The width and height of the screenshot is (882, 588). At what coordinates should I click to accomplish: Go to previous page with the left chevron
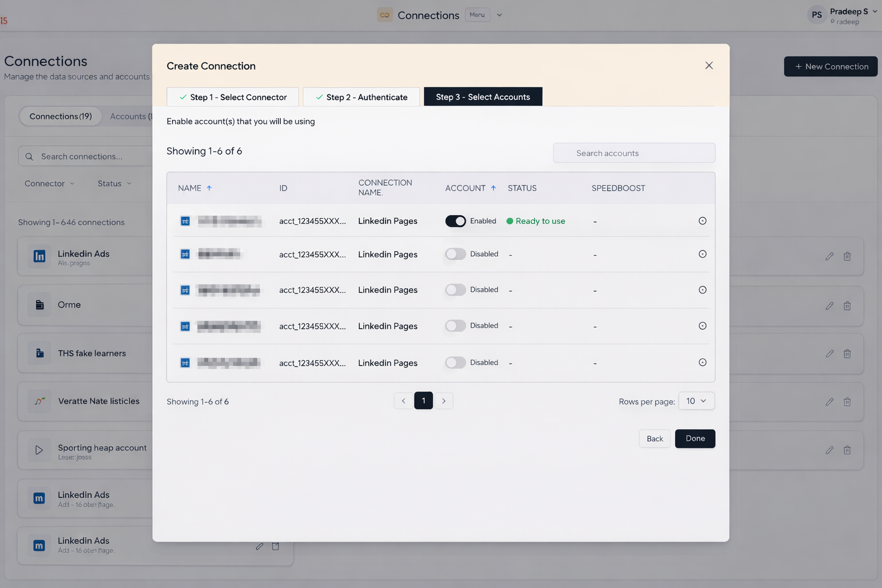click(403, 401)
